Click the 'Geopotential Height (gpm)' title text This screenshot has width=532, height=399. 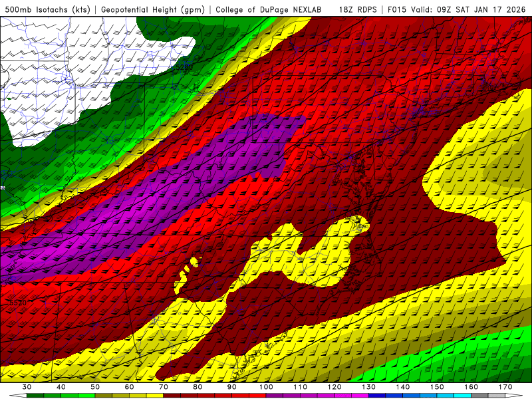(153, 9)
